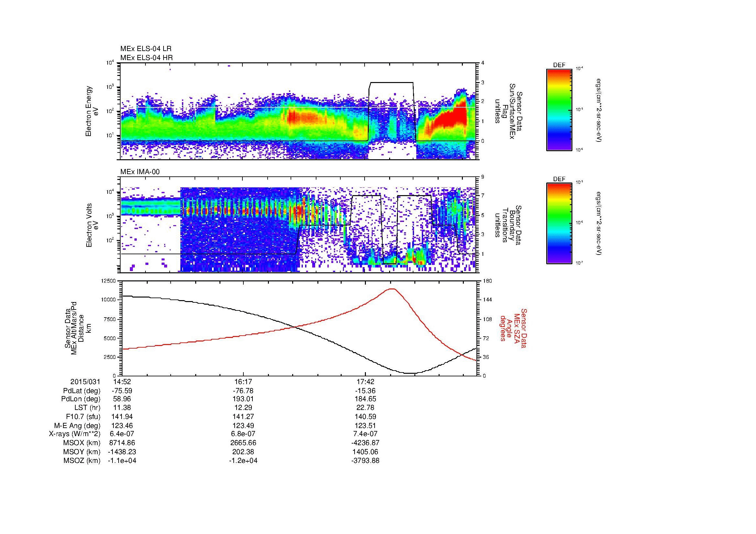Click the PdLon value '184.65'

click(x=366, y=399)
